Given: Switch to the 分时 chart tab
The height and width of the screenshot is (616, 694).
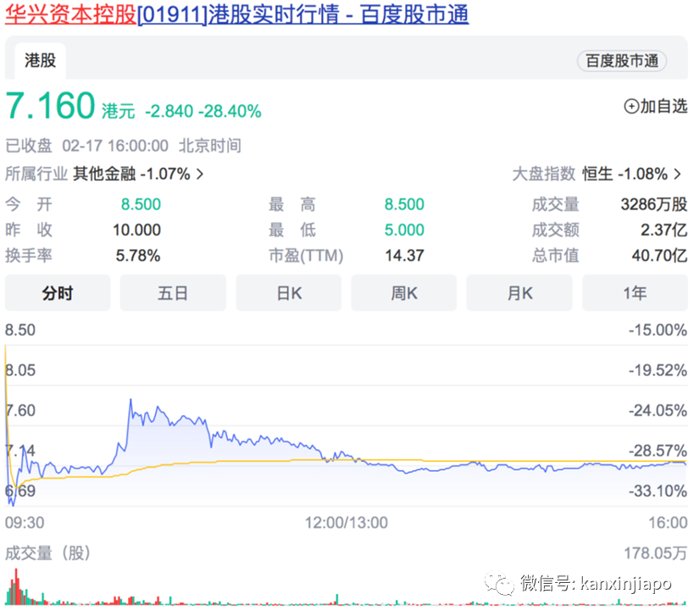Looking at the screenshot, I should click(58, 293).
